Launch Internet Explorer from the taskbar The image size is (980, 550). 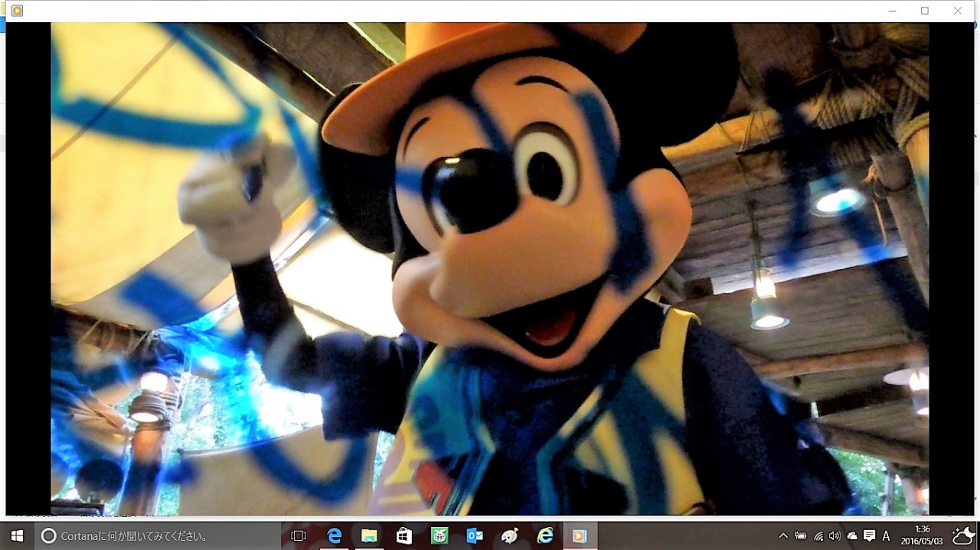(545, 536)
